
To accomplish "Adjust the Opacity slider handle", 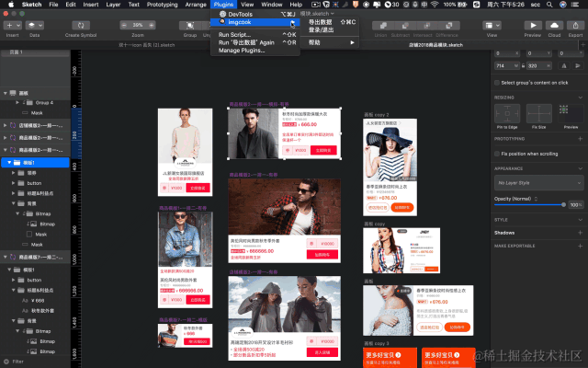I will coord(563,204).
